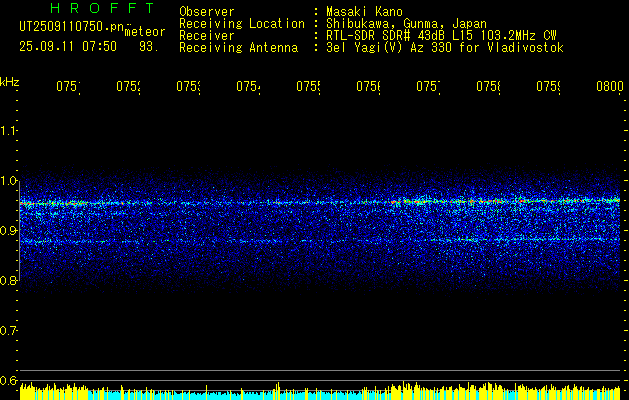The image size is (629, 400).
Task: Click the HROFFT title text
Action: (102, 8)
